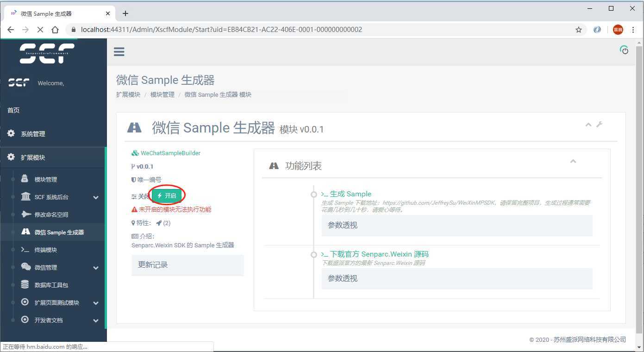Click the SCF 系统后台 bank icon

[26, 197]
